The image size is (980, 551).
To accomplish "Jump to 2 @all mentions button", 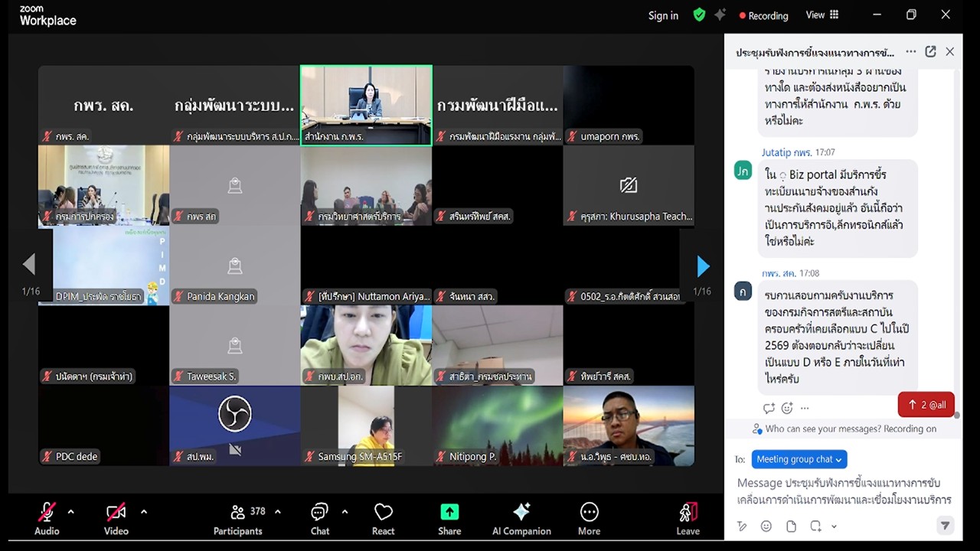I will (926, 405).
